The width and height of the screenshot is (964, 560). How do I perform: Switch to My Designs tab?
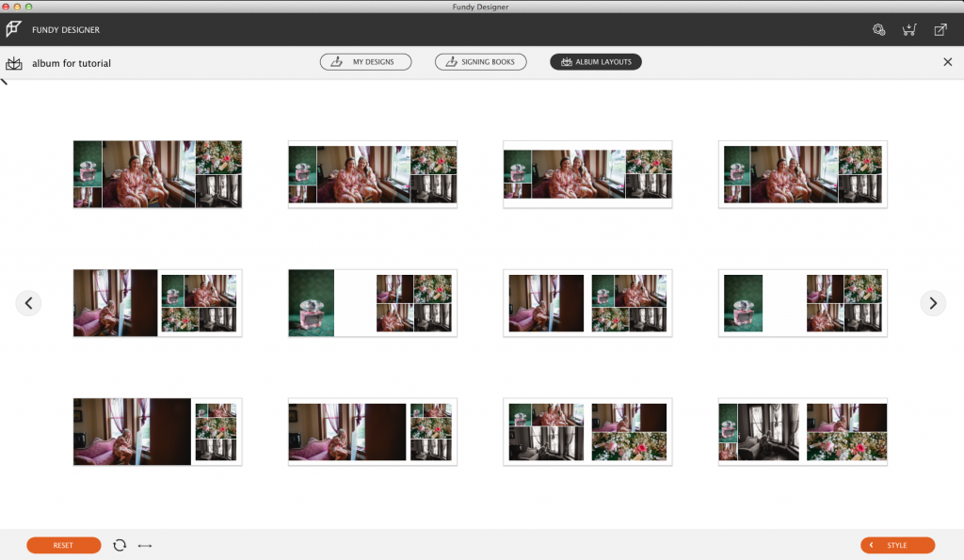(x=366, y=62)
